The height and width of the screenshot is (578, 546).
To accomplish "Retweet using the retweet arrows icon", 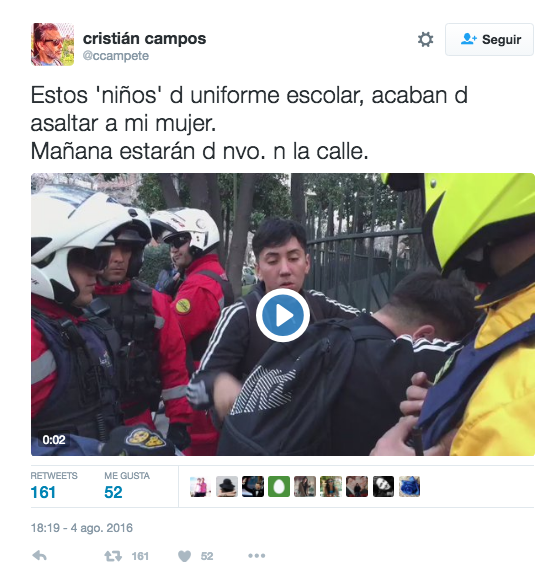I will 113,556.
